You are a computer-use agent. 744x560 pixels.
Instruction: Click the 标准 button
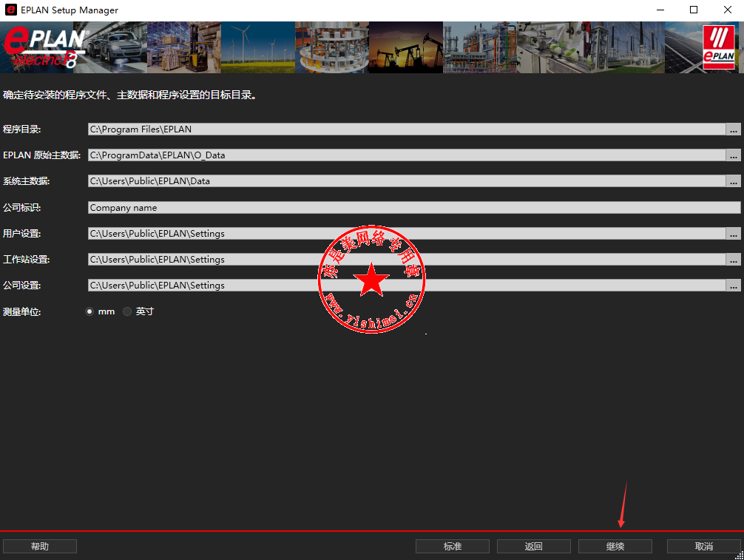452,546
